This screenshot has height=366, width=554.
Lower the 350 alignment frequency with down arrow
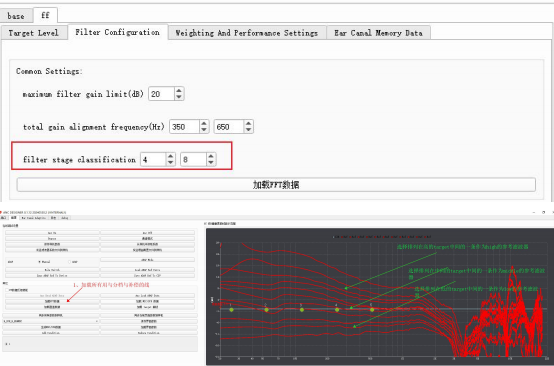(204, 130)
